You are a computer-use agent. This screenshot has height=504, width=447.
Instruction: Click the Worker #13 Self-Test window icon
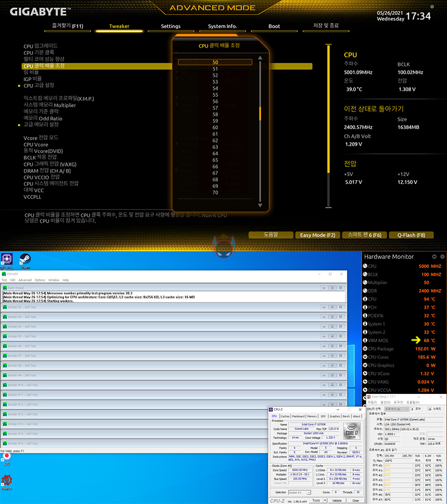(x=5, y=414)
